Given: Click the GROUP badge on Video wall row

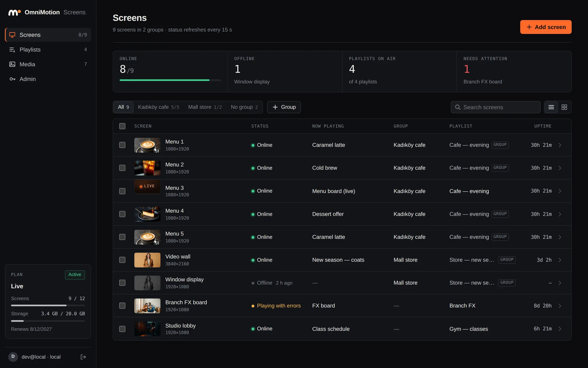Looking at the screenshot, I should [507, 260].
